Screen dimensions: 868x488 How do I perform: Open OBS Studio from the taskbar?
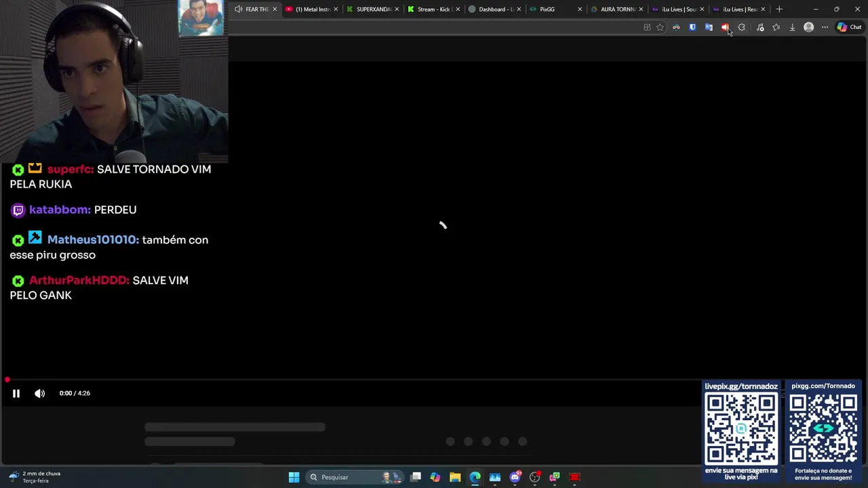pos(535,477)
